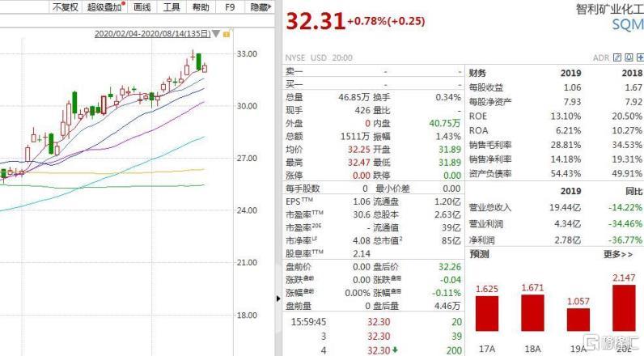Click the 18A forecast bar
The height and width of the screenshot is (356, 644).
tap(532, 312)
